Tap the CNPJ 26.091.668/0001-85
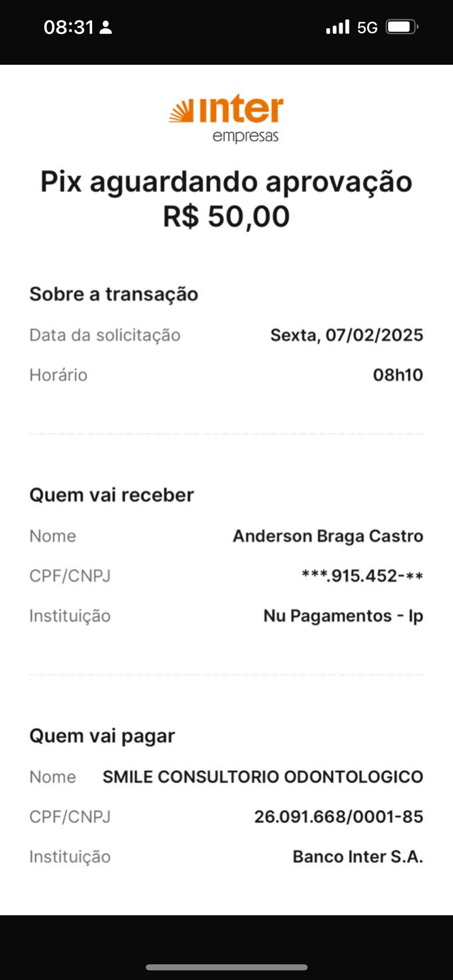453x980 pixels. (338, 817)
